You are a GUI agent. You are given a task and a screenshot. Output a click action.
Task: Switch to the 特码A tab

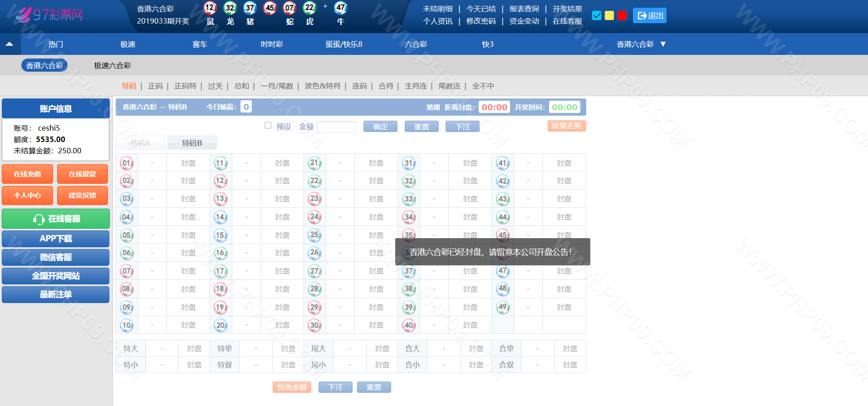(140, 143)
